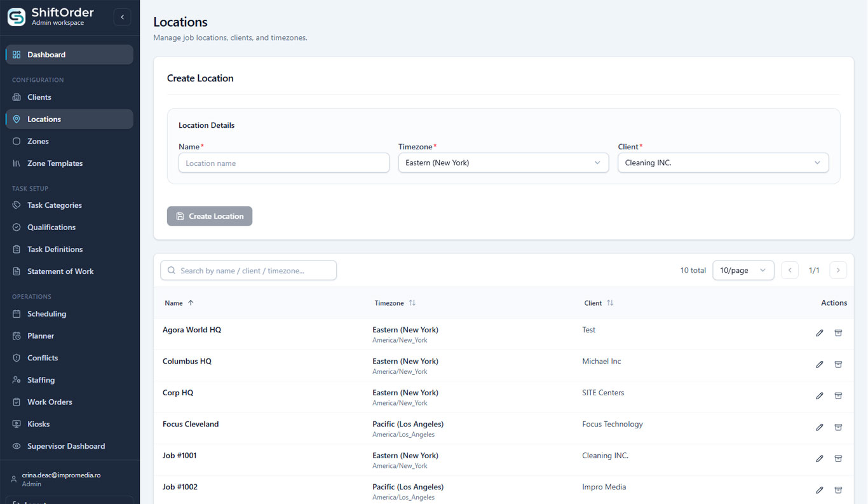
Task: Archive the Job #1002 location
Action: coord(838,491)
